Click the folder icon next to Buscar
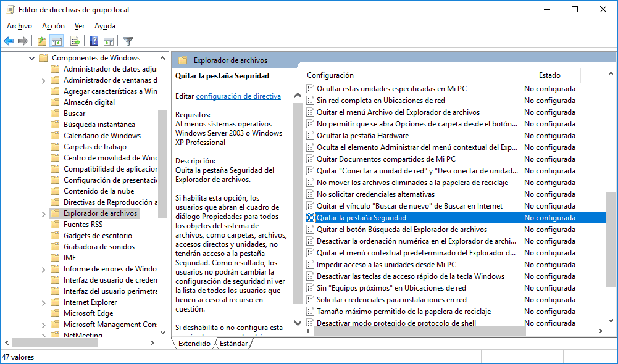618x364 pixels. 55,114
